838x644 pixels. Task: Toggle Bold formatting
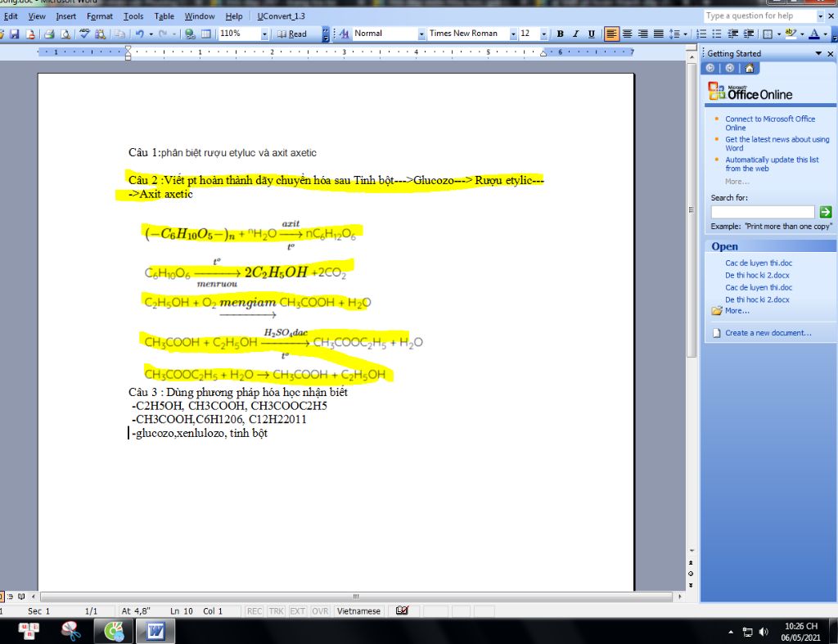coord(560,34)
